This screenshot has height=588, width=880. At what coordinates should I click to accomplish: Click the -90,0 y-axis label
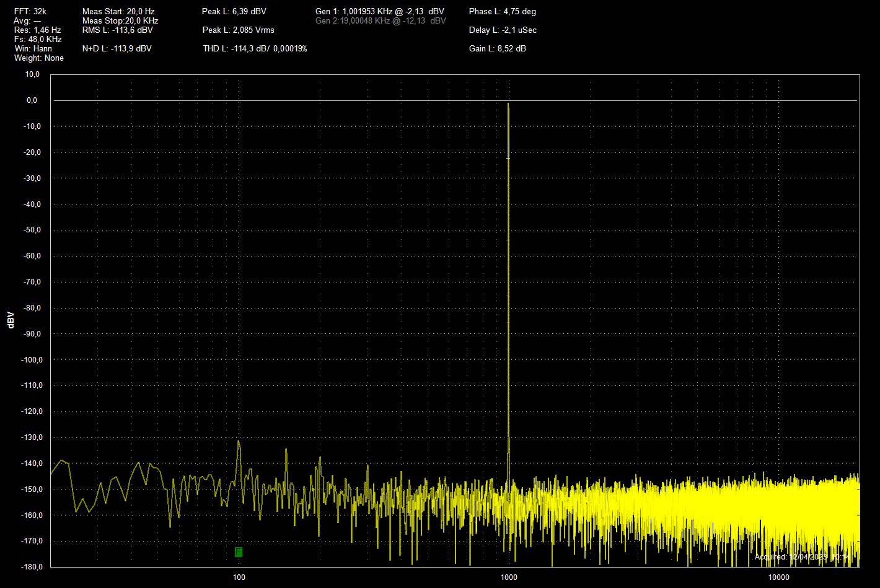(31, 334)
